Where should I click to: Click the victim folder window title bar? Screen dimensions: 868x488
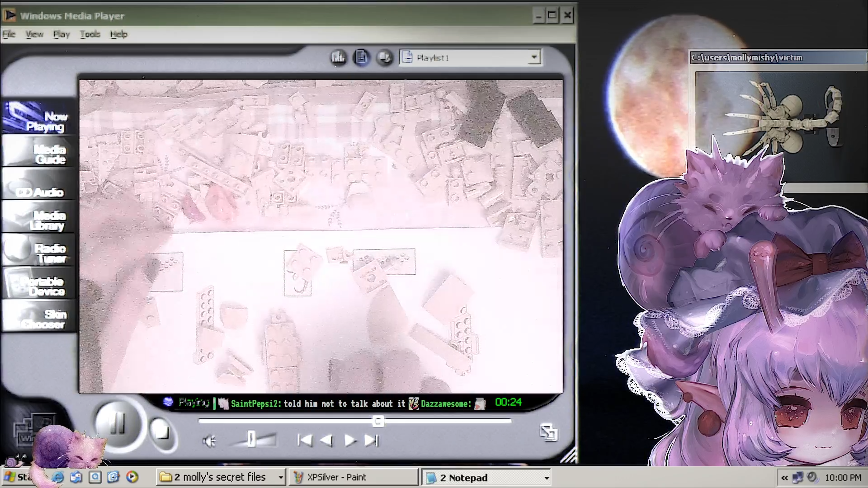point(778,57)
